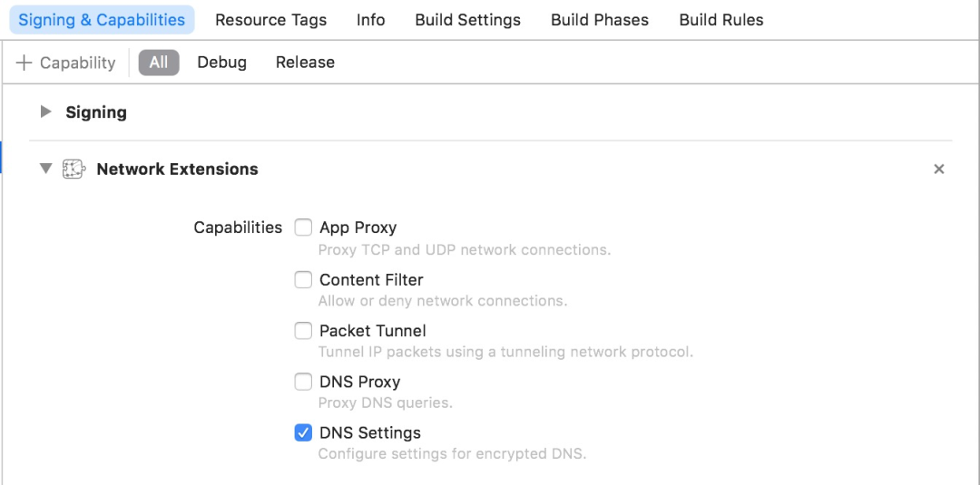Select the Build Phases tab

[599, 20]
